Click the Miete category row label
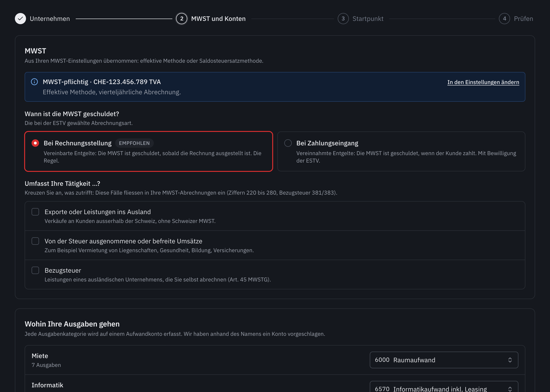 pos(40,356)
